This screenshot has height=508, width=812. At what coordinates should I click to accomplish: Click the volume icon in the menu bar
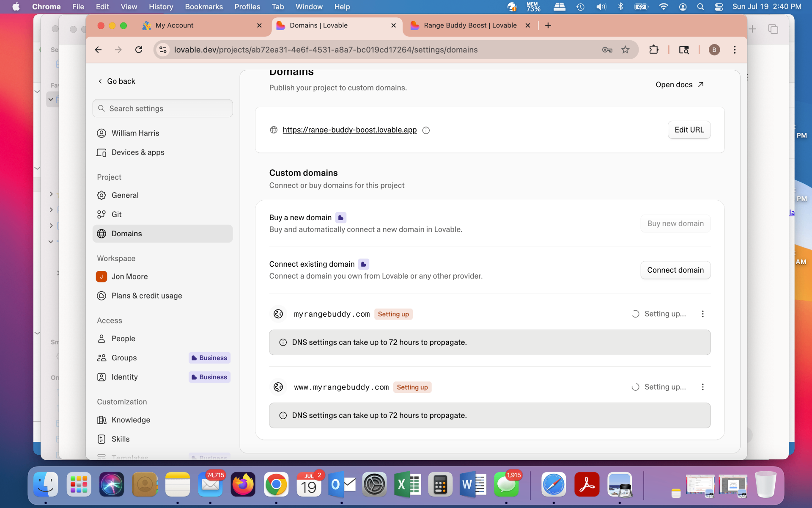coord(601,7)
